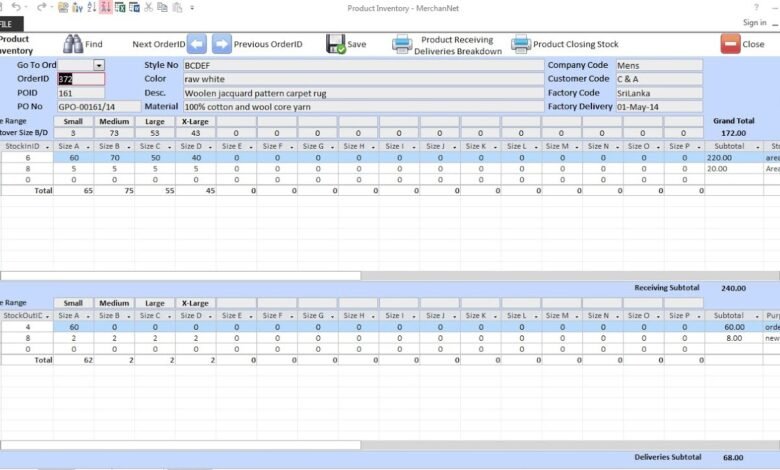Click the Cut scissors icon
The width and height of the screenshot is (780, 470).
[149, 7]
